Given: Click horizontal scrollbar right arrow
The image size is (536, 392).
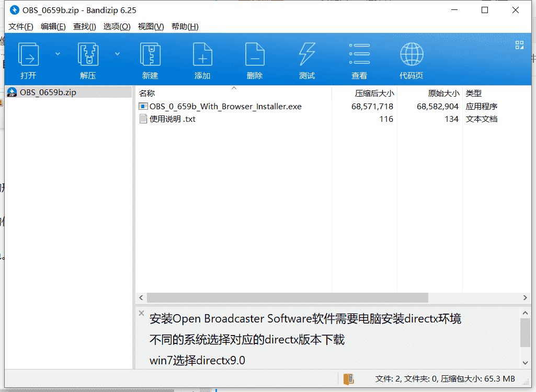Looking at the screenshot, I should 525,298.
